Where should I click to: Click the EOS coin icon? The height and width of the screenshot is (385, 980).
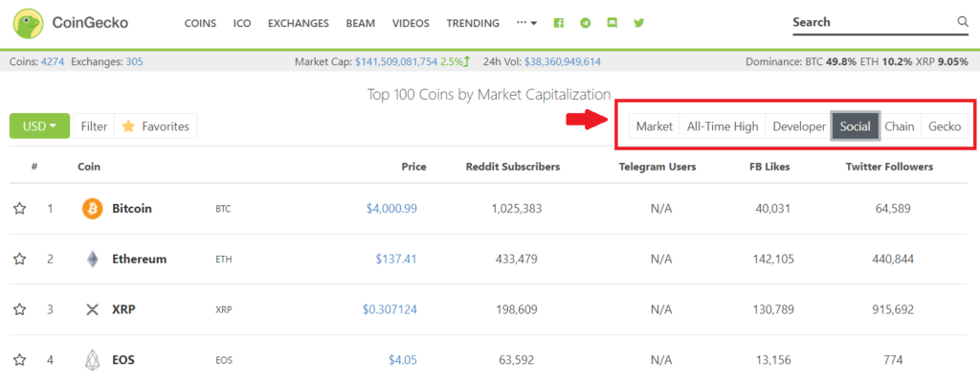[x=93, y=360]
